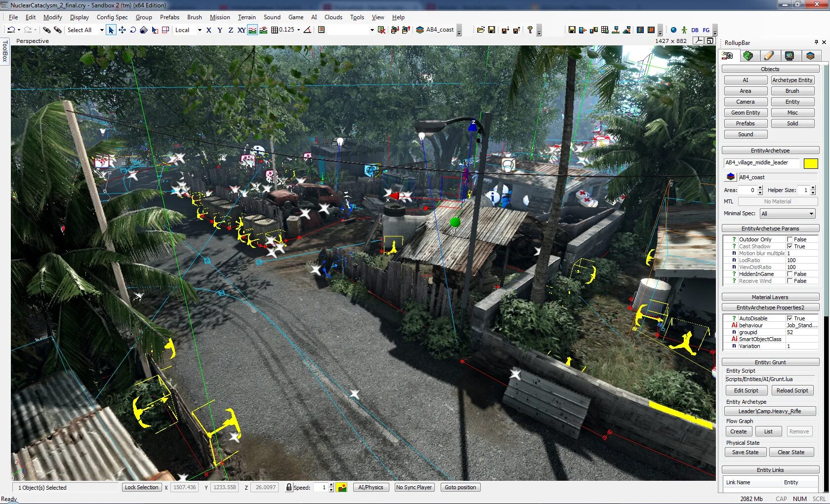Click the Area stepper arrows
The height and width of the screenshot is (504, 830).
(x=760, y=190)
